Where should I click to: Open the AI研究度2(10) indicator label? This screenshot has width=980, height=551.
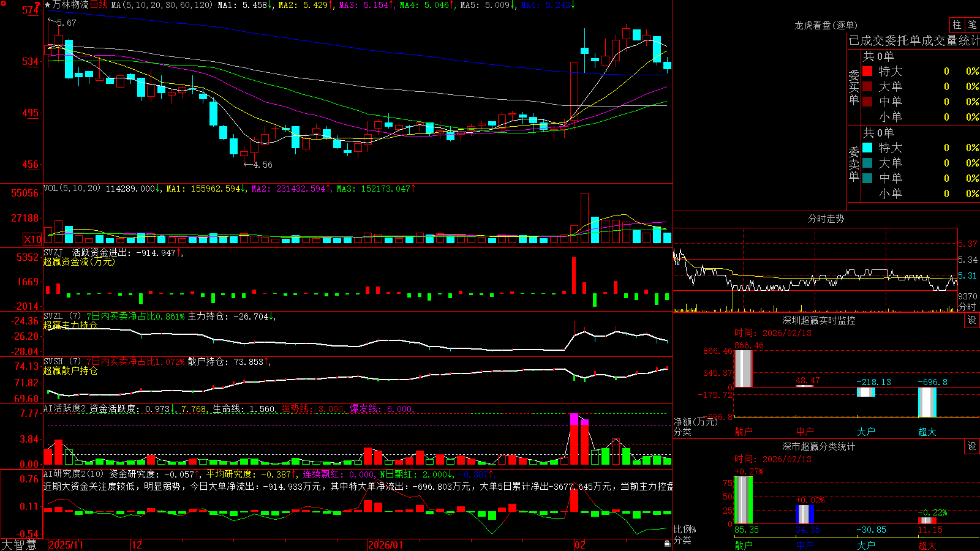click(74, 474)
